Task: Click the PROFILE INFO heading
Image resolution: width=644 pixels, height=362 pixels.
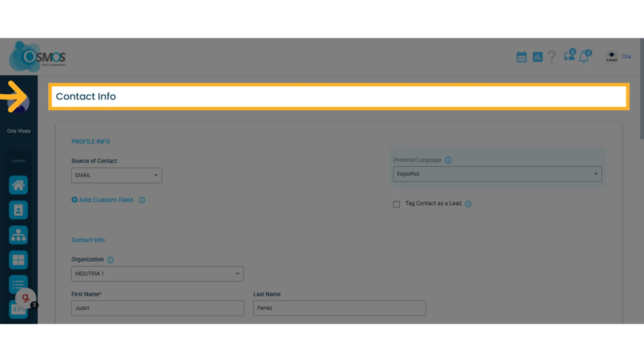Action: click(91, 142)
